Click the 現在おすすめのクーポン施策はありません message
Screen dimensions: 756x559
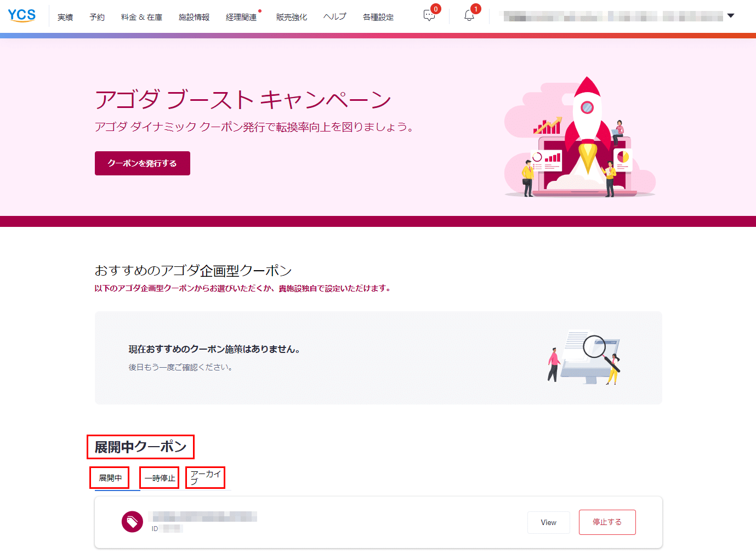(x=214, y=349)
